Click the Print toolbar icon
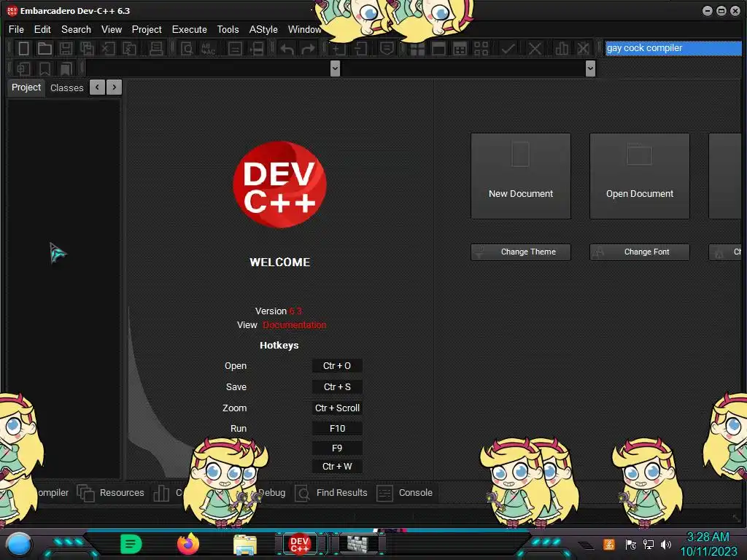 click(156, 49)
